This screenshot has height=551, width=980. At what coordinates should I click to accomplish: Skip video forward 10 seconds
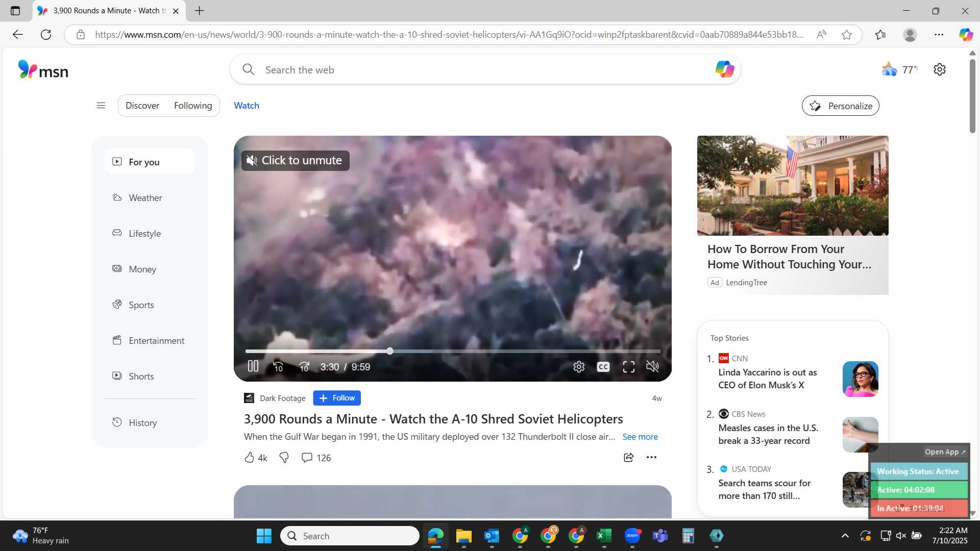304,366
